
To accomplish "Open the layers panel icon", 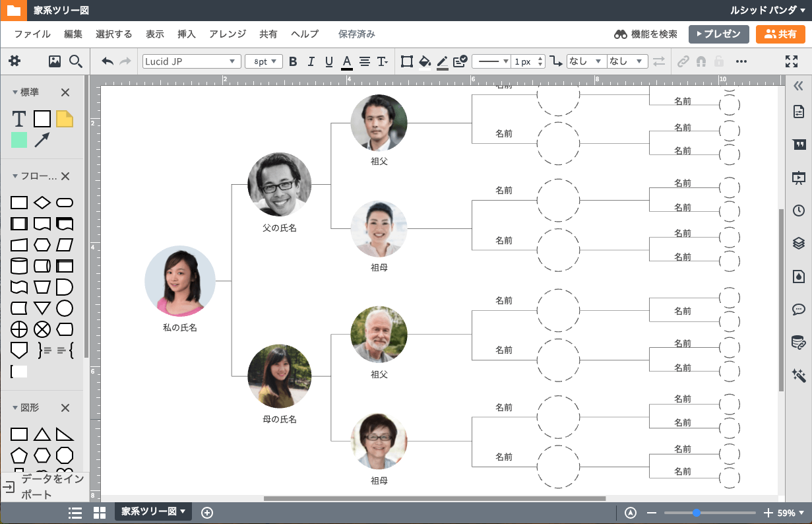I will tap(798, 243).
